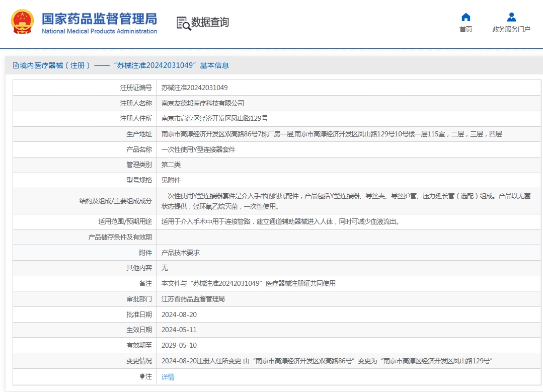The image size is (543, 392).
Task: Select the 注册人住所变更 change record text
Action: 327,361
